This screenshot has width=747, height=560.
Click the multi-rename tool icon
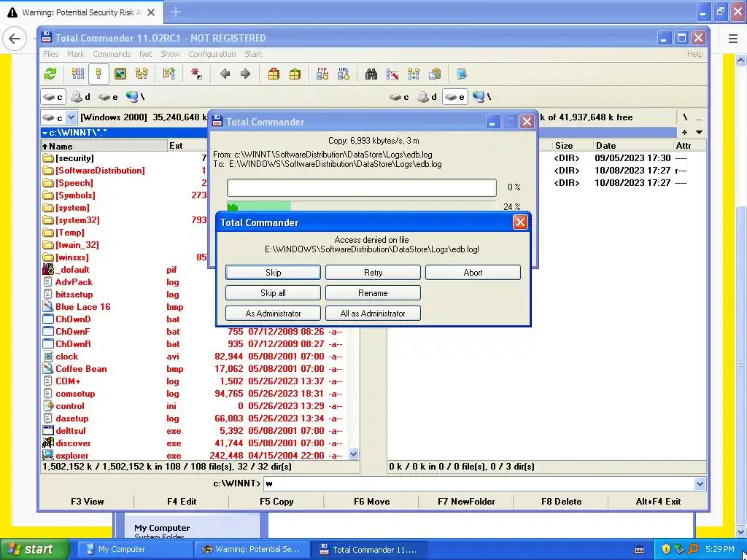[392, 74]
